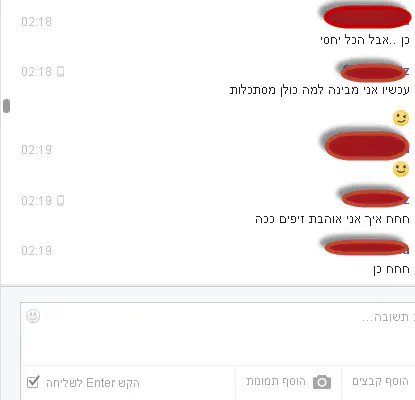Screen dimensions: 415x400
Task: Click the הוסף קבצים add files button
Action: pyautogui.click(x=380, y=382)
